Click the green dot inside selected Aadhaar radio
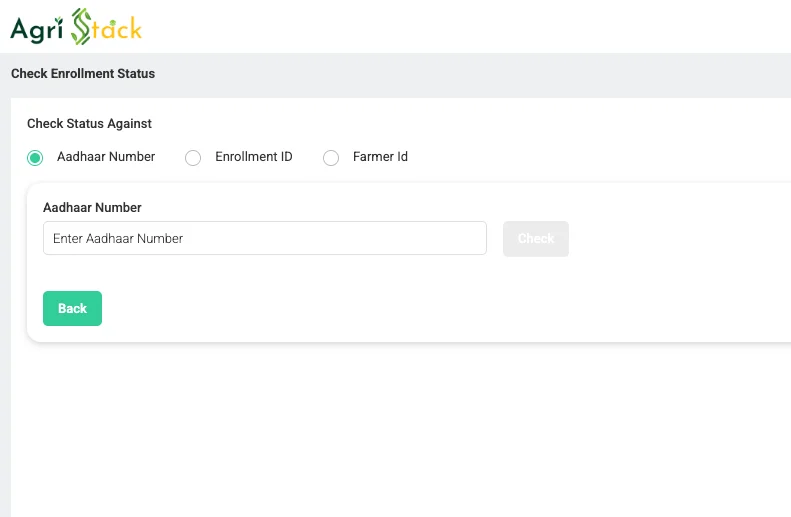 pos(35,158)
